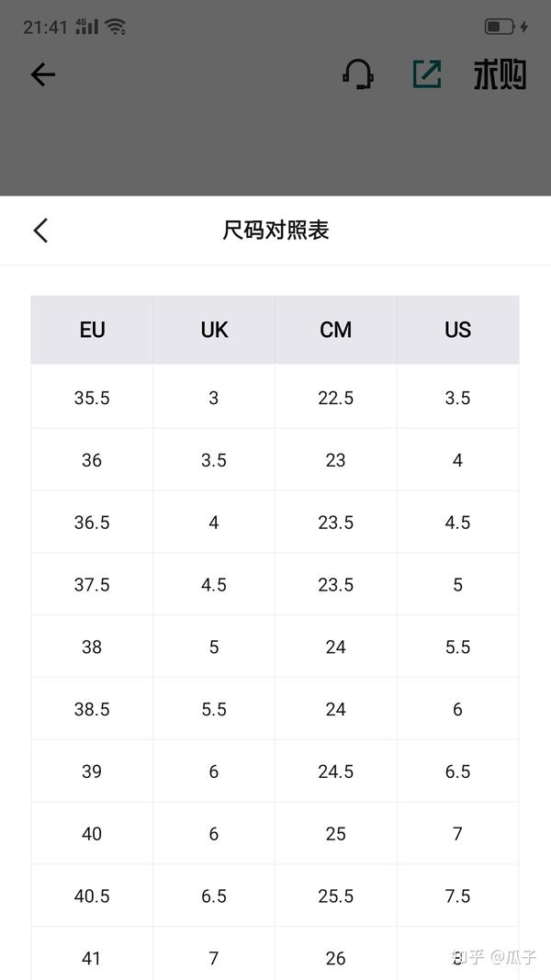Tap the 21:41 clock in status bar
Screen dimensions: 551x980
(45, 27)
